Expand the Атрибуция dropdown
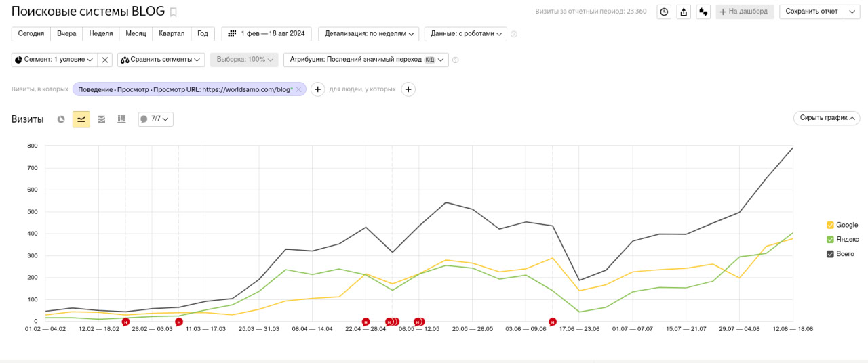The image size is (868, 363). pos(366,60)
